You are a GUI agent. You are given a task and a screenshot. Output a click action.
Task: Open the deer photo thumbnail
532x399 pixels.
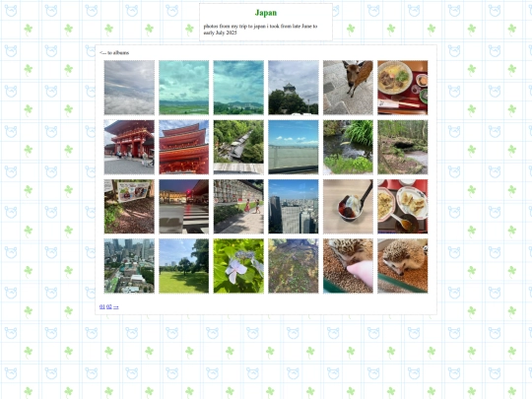(348, 88)
